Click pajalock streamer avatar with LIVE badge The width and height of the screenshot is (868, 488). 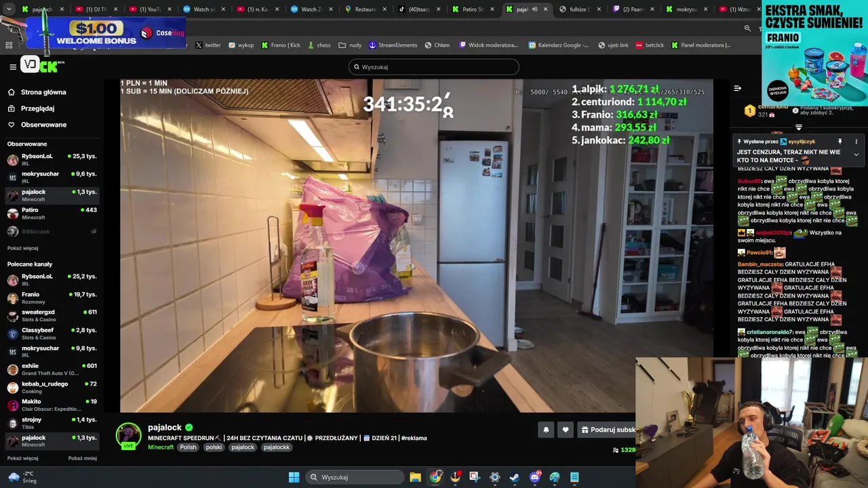coord(128,436)
